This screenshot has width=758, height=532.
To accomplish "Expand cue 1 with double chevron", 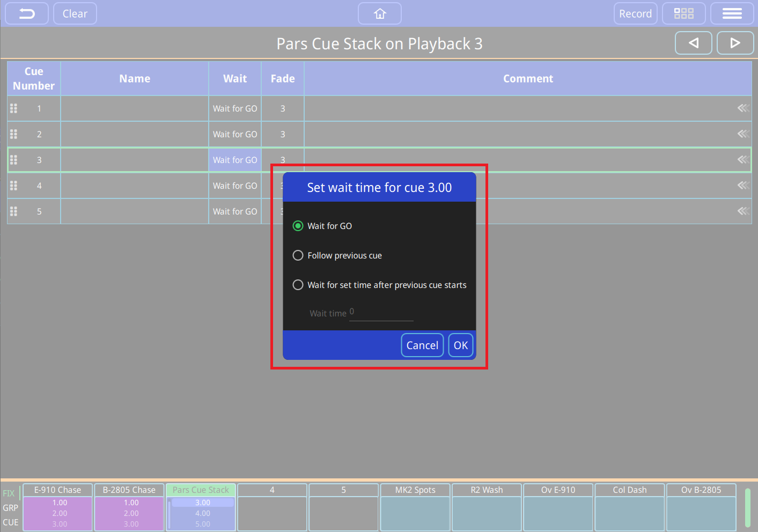I will [742, 108].
